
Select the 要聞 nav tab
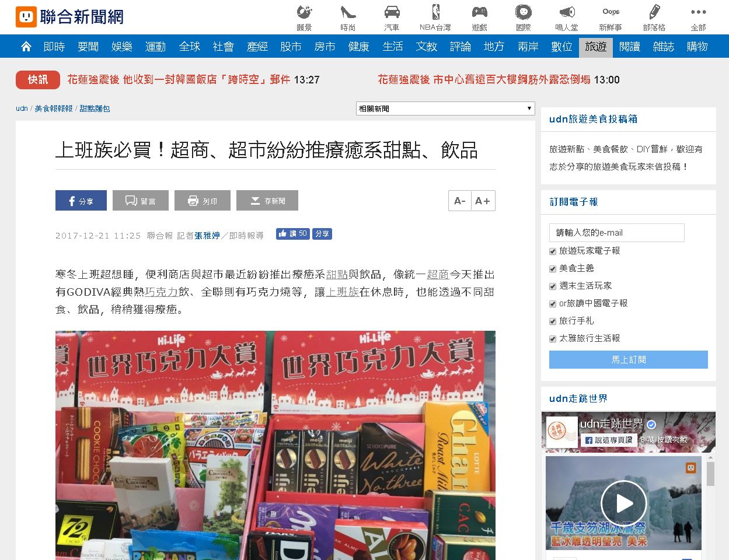(88, 47)
